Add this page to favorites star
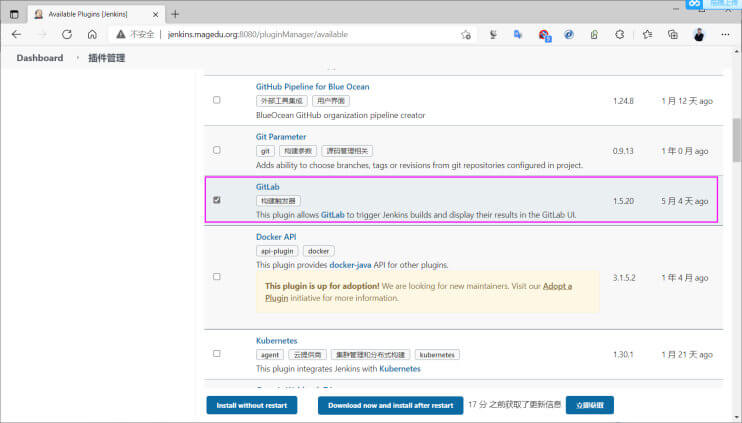The width and height of the screenshot is (742, 423). pyautogui.click(x=466, y=34)
